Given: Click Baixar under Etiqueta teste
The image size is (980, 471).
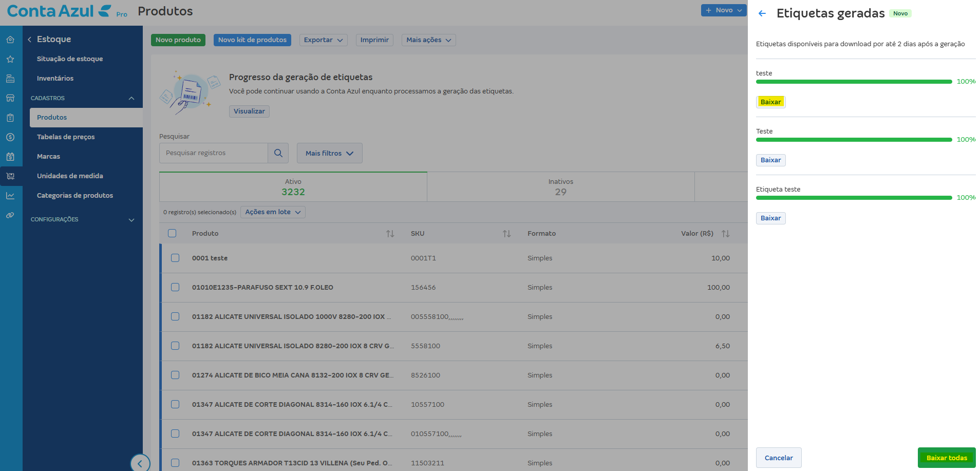Looking at the screenshot, I should [x=770, y=218].
